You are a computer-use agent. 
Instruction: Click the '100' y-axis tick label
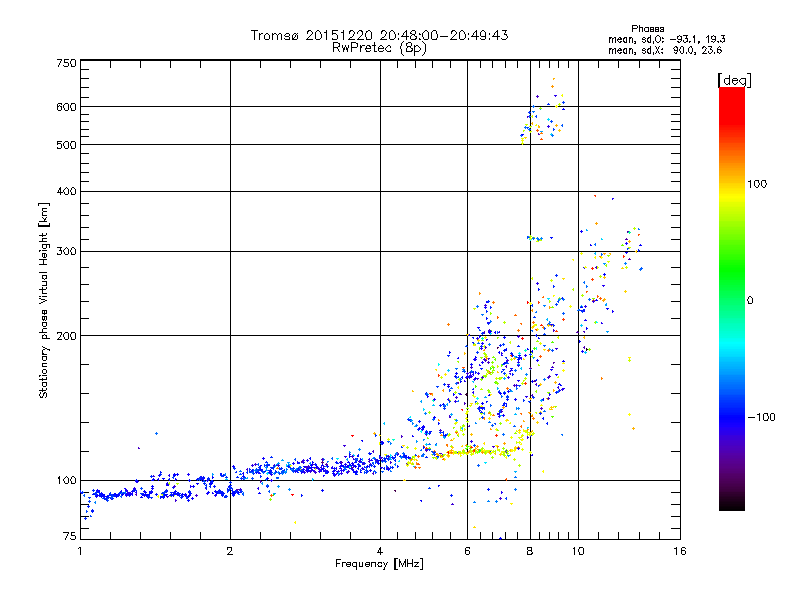(67, 481)
